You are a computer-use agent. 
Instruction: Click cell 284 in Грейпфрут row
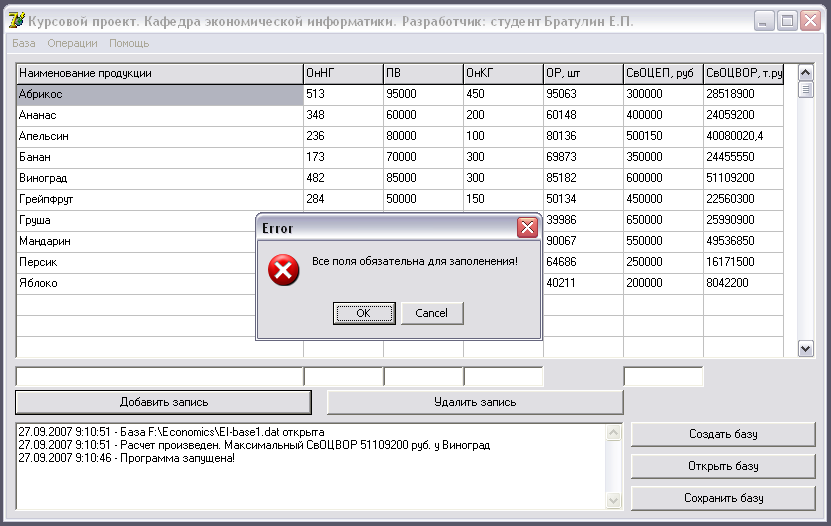[343, 199]
